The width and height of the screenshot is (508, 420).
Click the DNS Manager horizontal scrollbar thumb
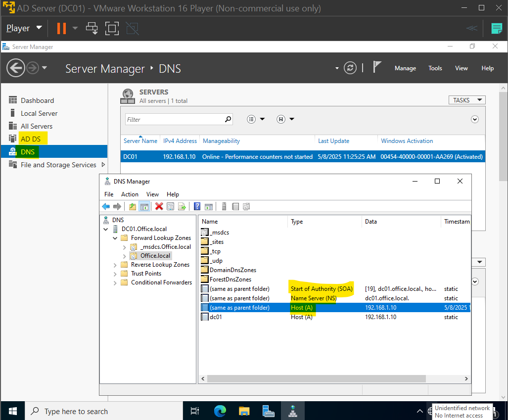(x=316, y=378)
